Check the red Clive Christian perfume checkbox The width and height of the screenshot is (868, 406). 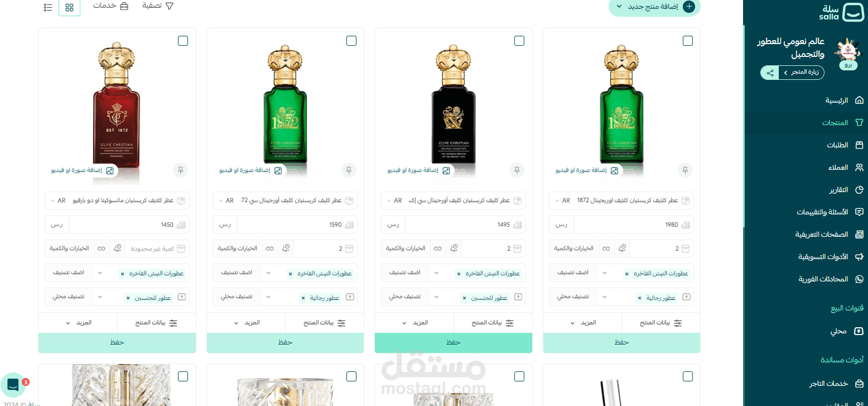(183, 41)
